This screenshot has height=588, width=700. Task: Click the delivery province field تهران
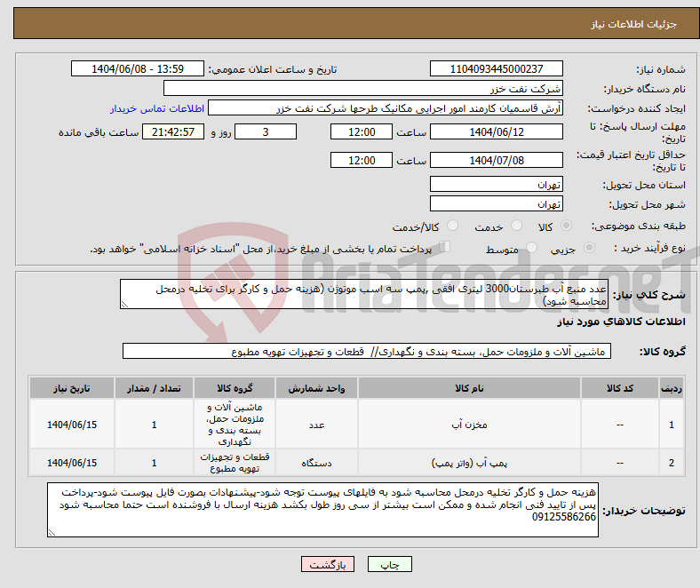point(497,184)
